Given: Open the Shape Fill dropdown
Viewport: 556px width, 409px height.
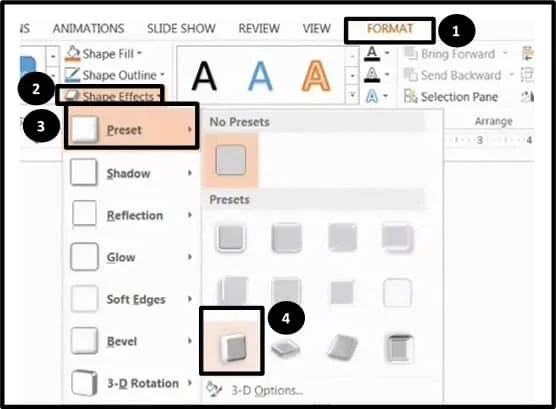Looking at the screenshot, I should [x=104, y=54].
